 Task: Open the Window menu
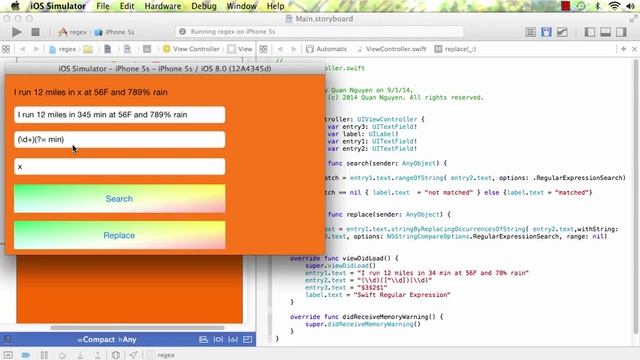click(241, 6)
